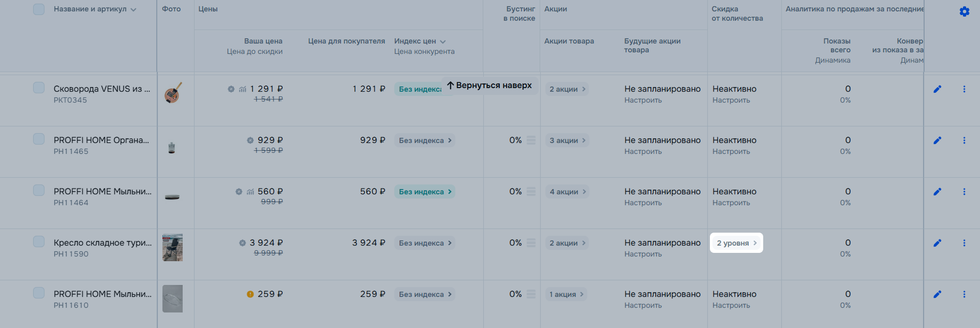The height and width of the screenshot is (328, 980).
Task: Click orange warning icon beside 259 ₽ price
Action: pyautogui.click(x=250, y=294)
